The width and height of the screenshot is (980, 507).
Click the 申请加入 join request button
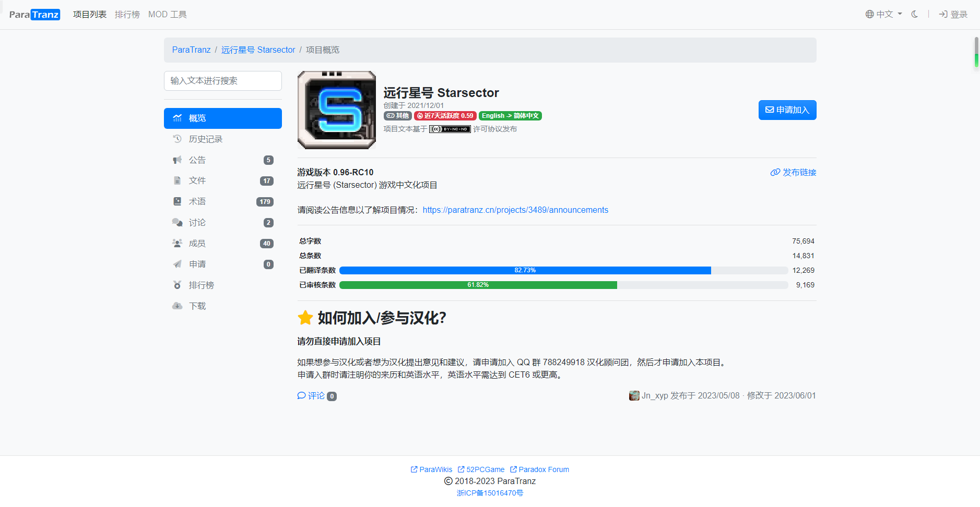point(787,110)
